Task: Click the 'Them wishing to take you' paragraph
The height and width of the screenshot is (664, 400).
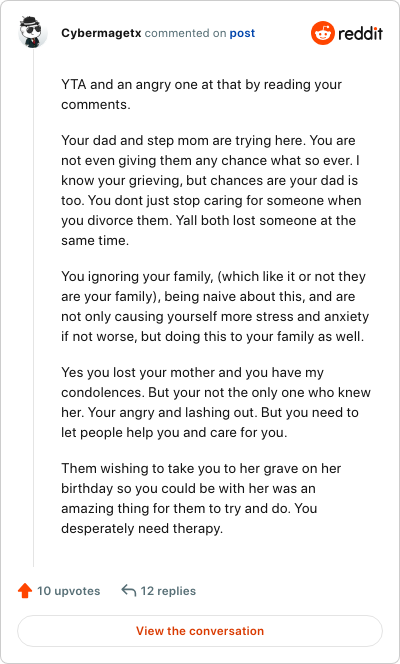Action: 201,498
